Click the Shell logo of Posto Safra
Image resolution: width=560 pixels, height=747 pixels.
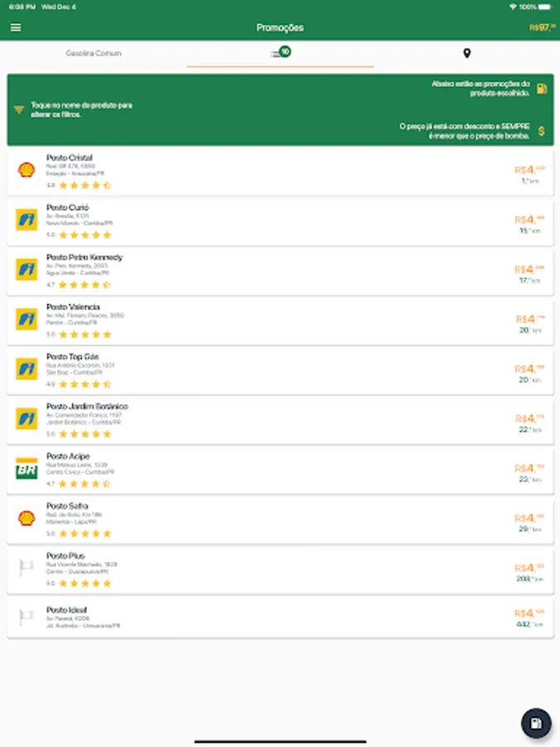[27, 518]
